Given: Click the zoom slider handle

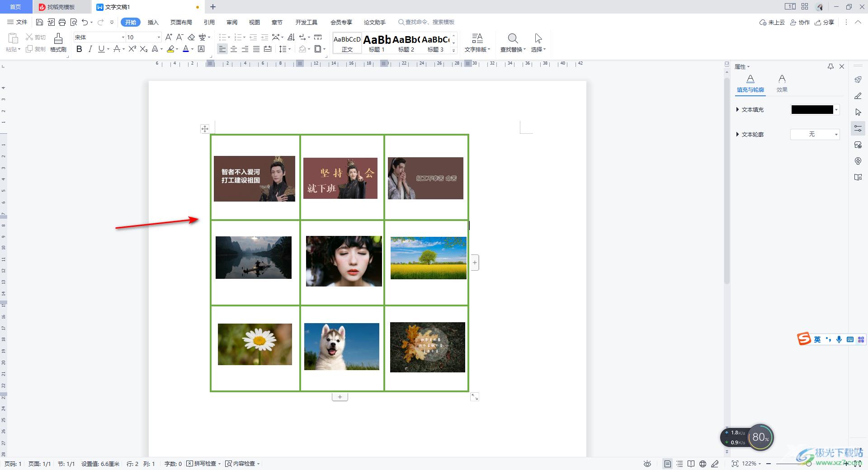Looking at the screenshot, I should (x=809, y=464).
